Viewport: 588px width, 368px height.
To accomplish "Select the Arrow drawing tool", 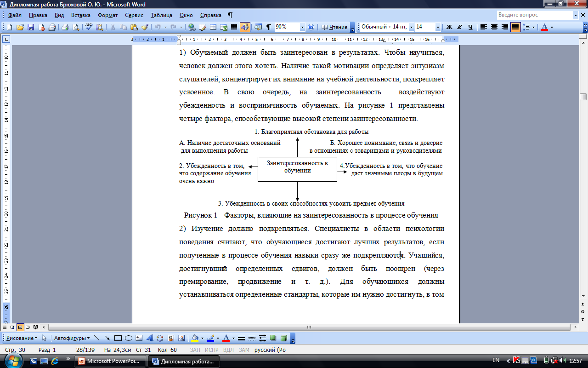I will pos(107,338).
